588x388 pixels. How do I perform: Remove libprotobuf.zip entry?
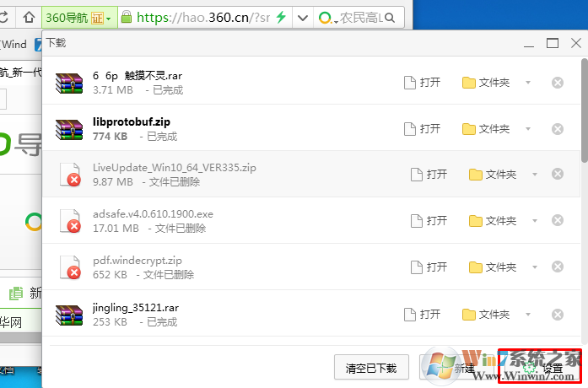(558, 129)
